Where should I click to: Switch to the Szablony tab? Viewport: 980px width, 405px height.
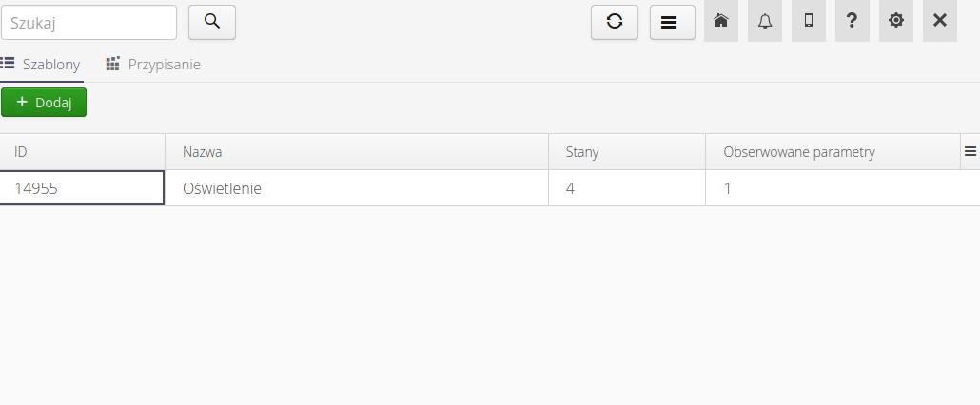[41, 65]
